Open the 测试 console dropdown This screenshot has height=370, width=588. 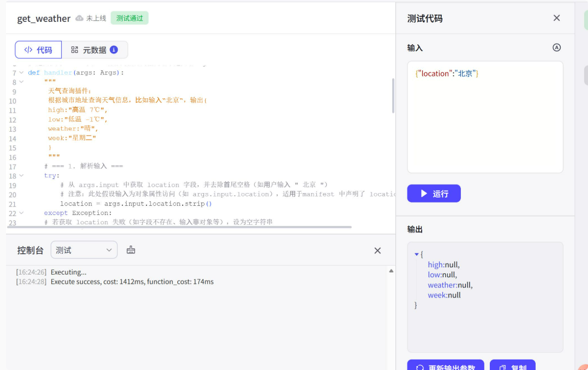pos(84,250)
